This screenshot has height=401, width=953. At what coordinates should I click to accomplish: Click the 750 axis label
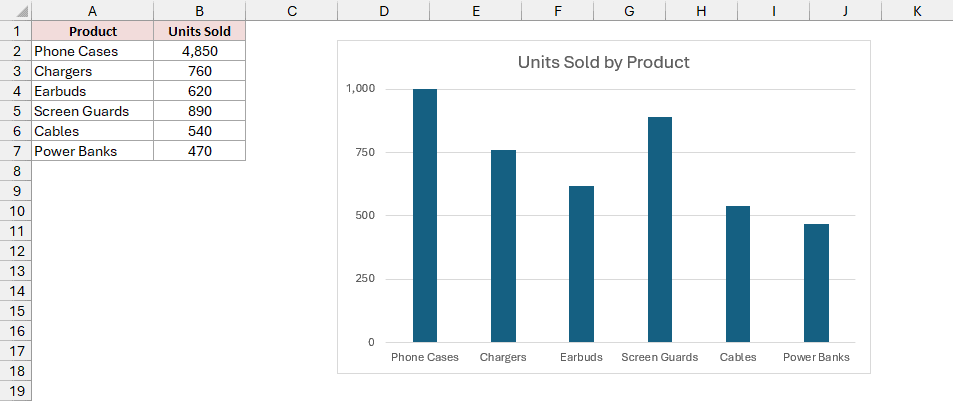365,152
